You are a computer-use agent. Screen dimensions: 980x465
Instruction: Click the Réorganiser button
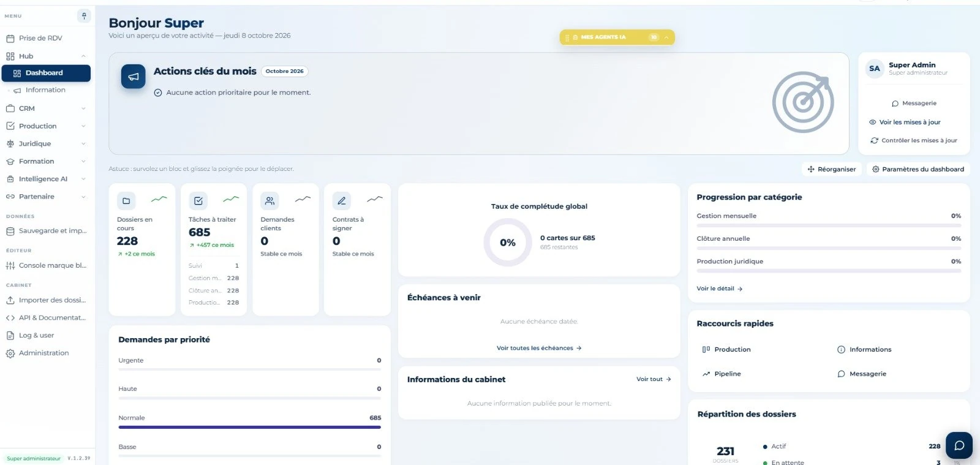tap(832, 169)
